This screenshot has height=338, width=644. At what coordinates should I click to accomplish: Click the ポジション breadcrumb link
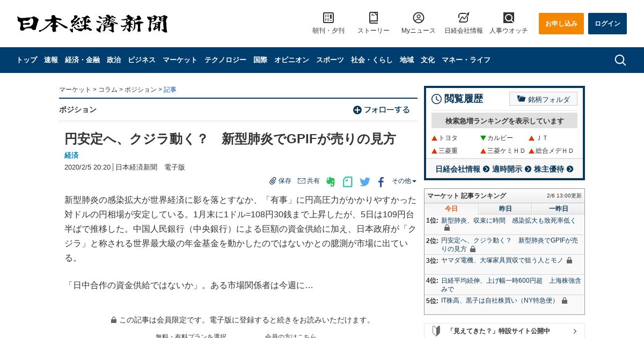point(141,90)
